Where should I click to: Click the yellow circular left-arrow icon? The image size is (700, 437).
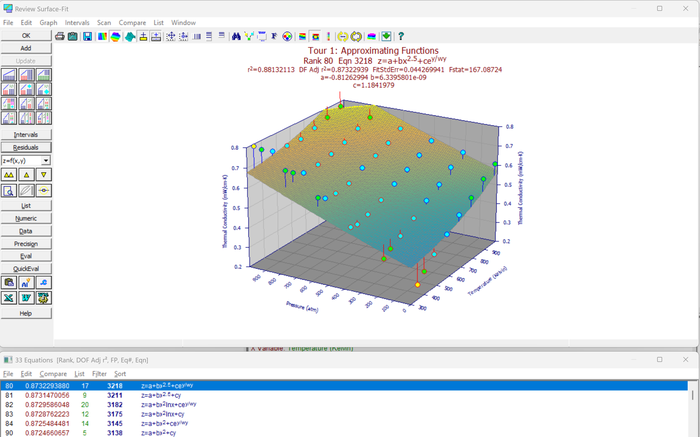pos(342,37)
